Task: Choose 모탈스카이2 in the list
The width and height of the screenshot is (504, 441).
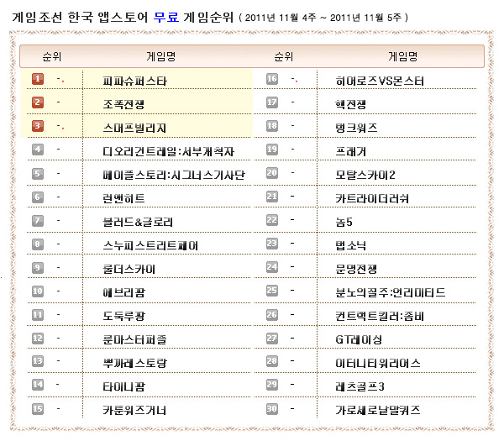Action: coord(365,176)
